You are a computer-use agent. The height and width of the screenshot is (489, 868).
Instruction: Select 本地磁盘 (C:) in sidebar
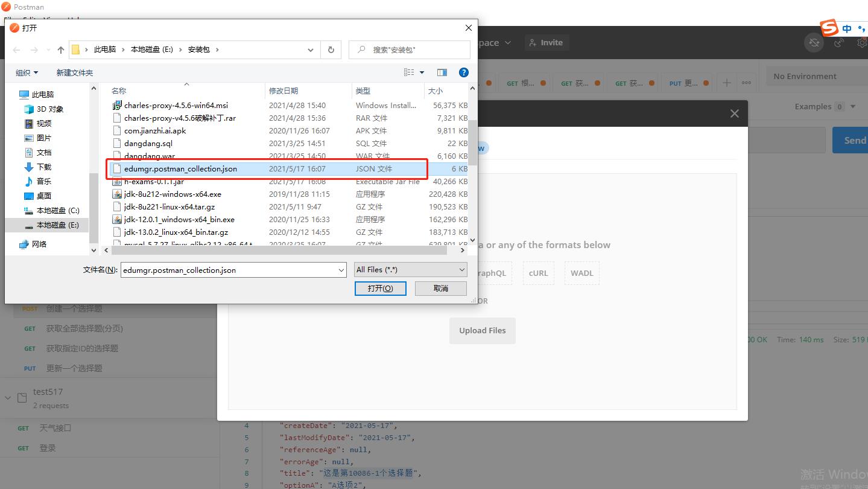click(52, 210)
